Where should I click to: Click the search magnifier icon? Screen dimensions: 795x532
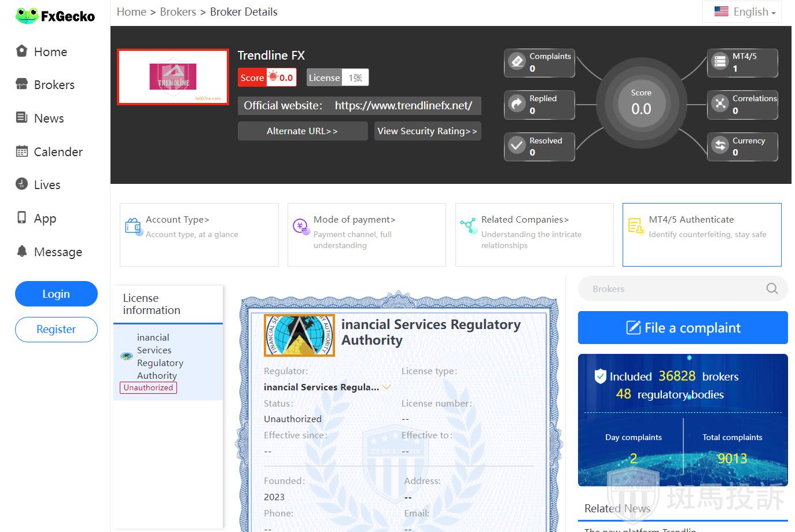[772, 289]
